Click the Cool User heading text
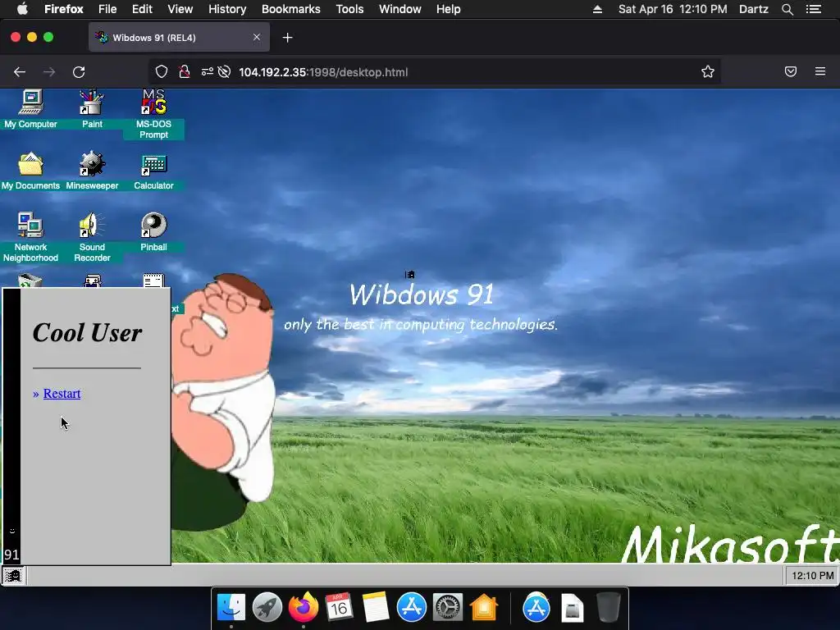840x630 pixels. pos(87,333)
